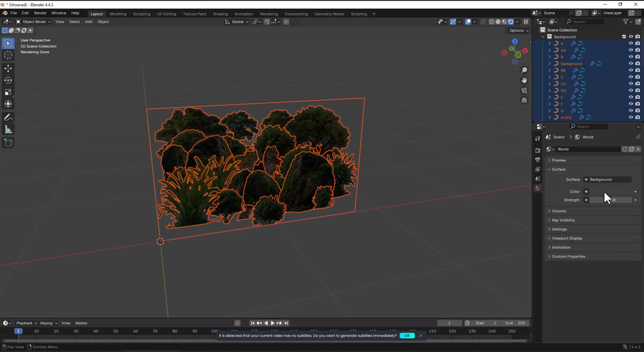Hide object BB in viewport
Screen dimensions: 644x352
631,70
